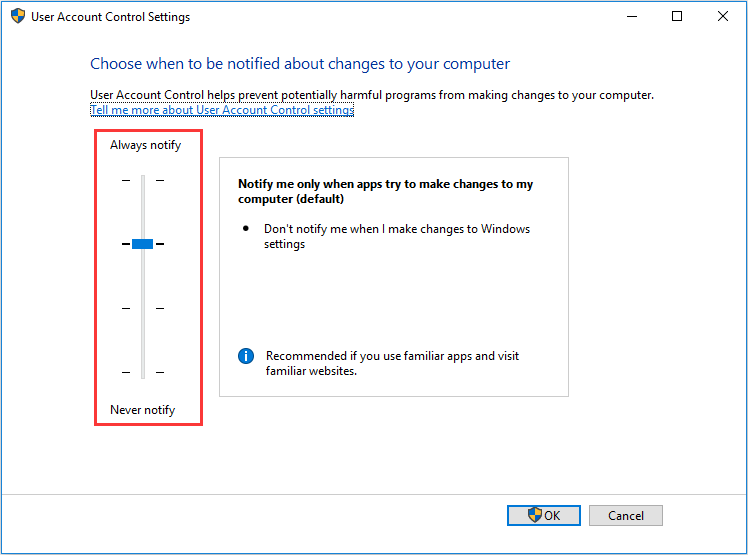Maximize the User Account Control Settings window

pyautogui.click(x=677, y=17)
